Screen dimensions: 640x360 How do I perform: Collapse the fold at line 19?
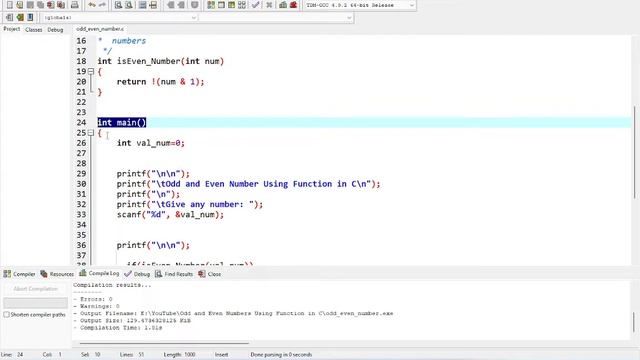91,71
